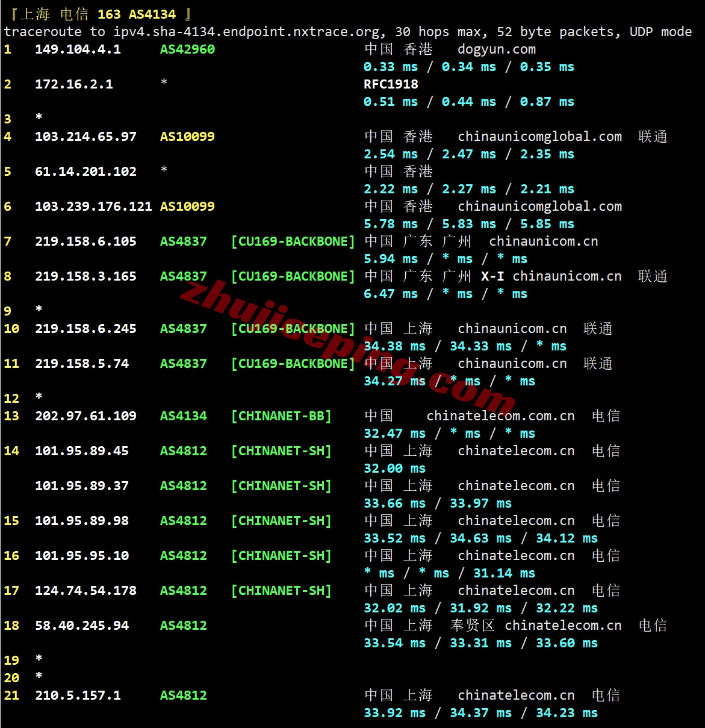Click dogyun.com on hop 1

point(495,49)
